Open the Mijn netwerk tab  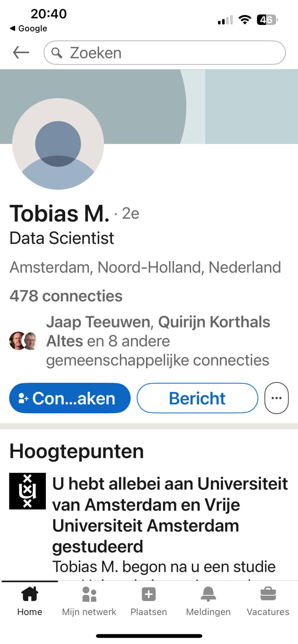tap(89, 599)
